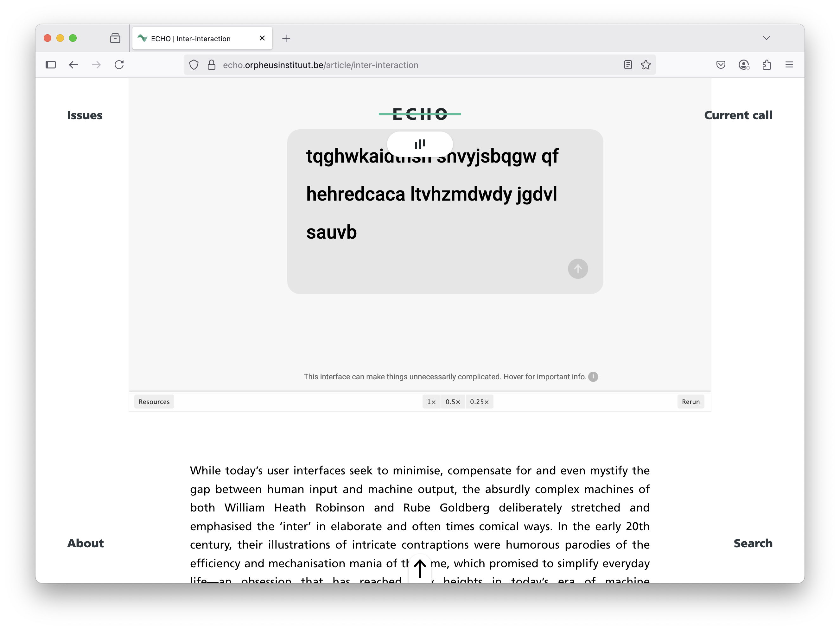Bookmark this page with the star icon
The width and height of the screenshot is (840, 630).
click(x=646, y=65)
